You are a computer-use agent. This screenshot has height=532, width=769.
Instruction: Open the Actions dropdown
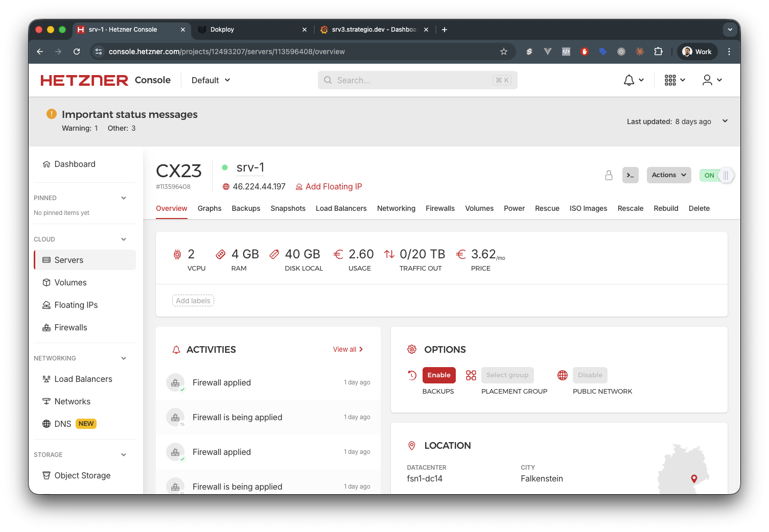click(x=668, y=175)
